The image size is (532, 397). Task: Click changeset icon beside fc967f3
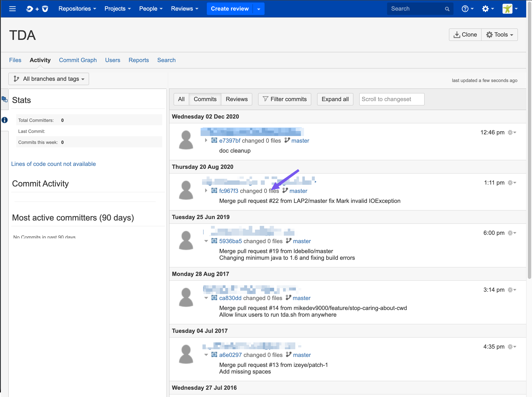pyautogui.click(x=214, y=191)
